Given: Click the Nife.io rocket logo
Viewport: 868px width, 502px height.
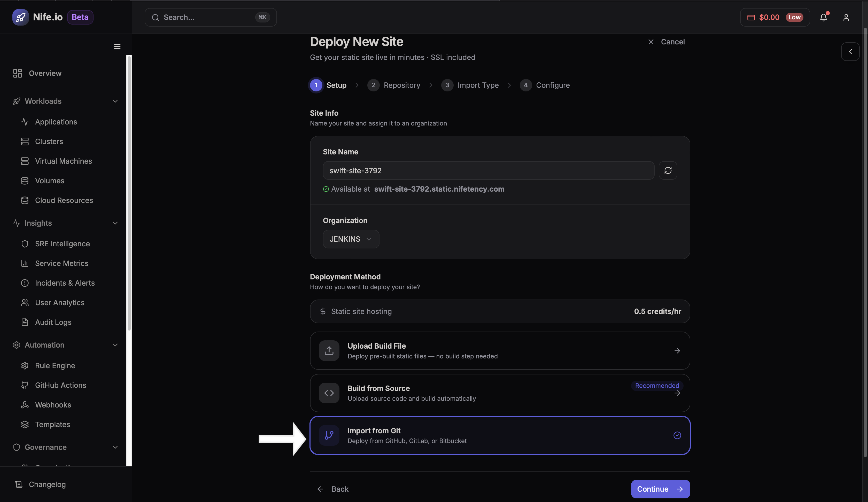Looking at the screenshot, I should pos(21,17).
